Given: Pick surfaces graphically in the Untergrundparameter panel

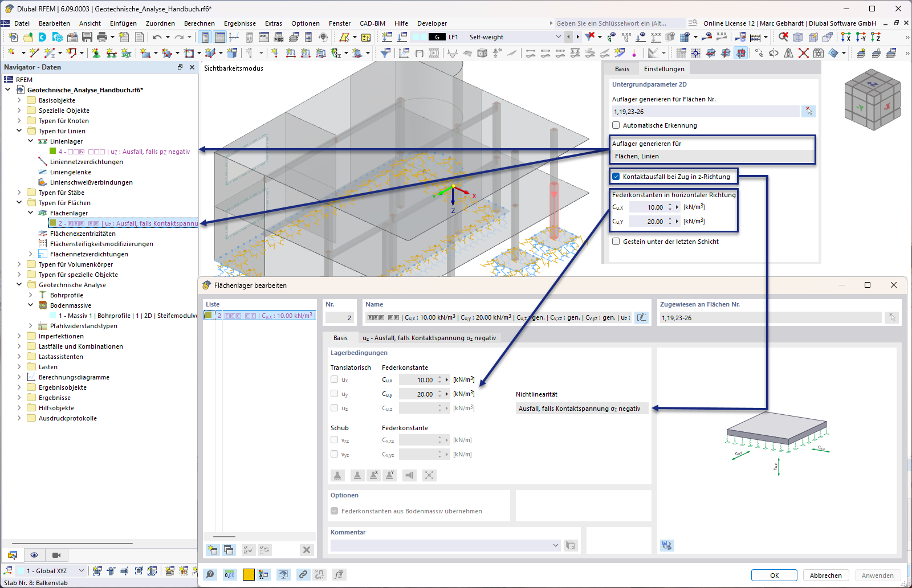Looking at the screenshot, I should click(808, 111).
